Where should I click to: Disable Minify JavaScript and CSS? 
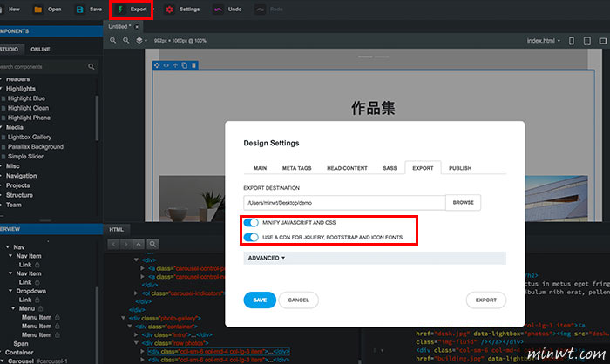click(x=251, y=222)
